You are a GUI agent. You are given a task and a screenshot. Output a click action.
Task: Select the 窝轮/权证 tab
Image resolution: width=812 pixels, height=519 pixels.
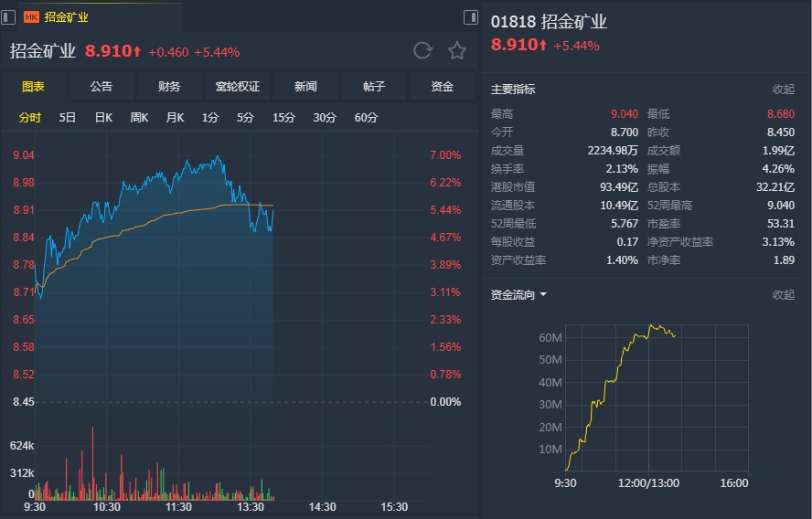tap(238, 87)
